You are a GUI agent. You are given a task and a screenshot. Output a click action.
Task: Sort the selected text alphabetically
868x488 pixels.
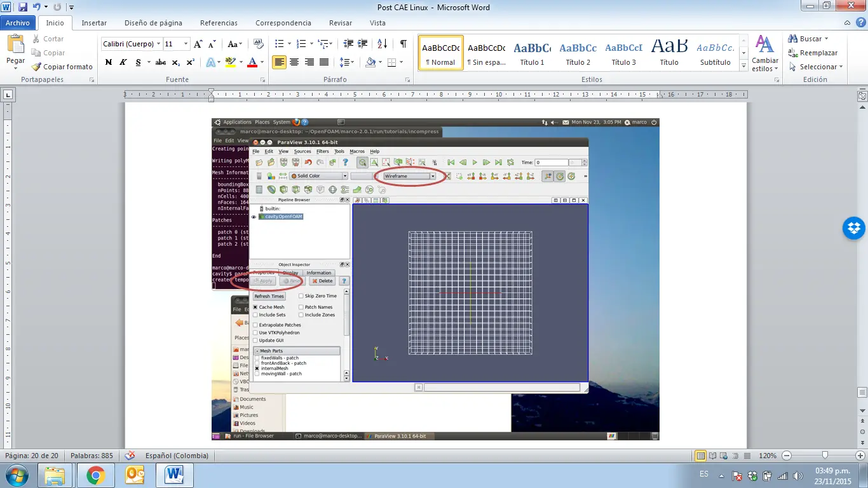click(382, 44)
